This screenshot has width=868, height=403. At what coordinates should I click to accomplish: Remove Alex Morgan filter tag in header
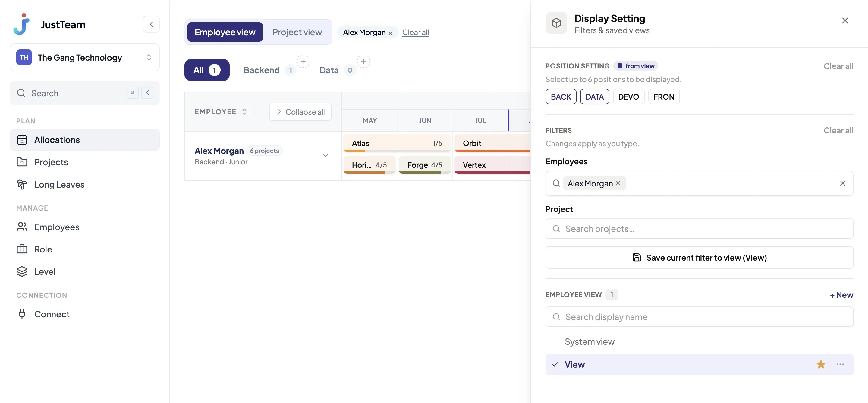pyautogui.click(x=390, y=33)
